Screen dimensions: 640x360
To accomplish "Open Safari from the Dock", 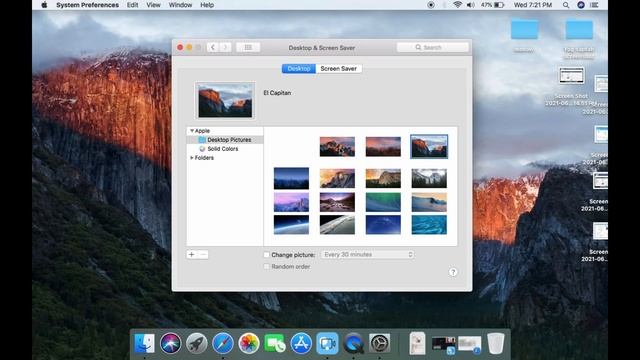I will [x=223, y=343].
